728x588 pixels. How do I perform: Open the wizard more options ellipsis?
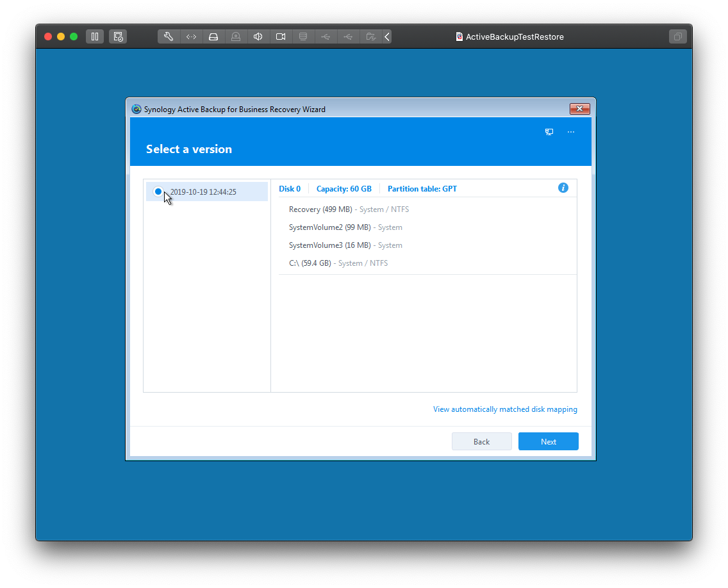[571, 132]
